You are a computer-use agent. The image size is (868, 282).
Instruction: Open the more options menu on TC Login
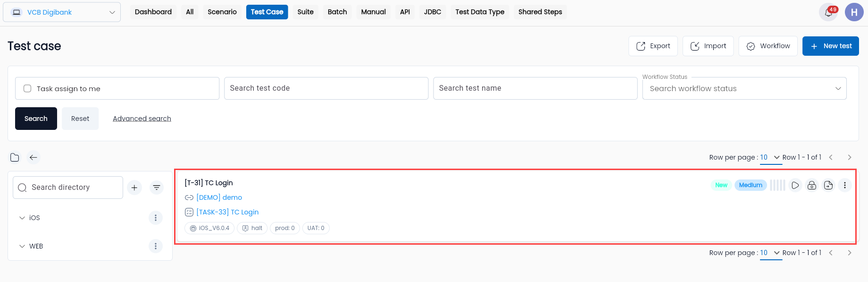click(x=845, y=185)
